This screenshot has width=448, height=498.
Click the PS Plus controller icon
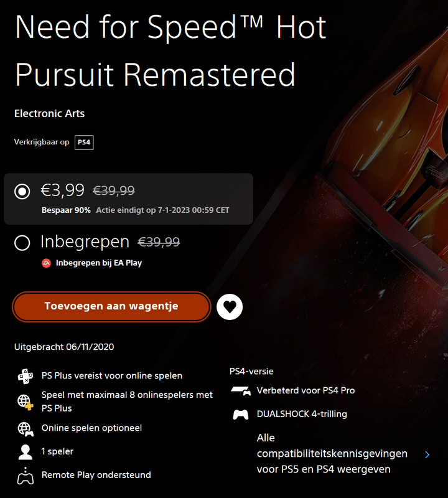(26, 376)
